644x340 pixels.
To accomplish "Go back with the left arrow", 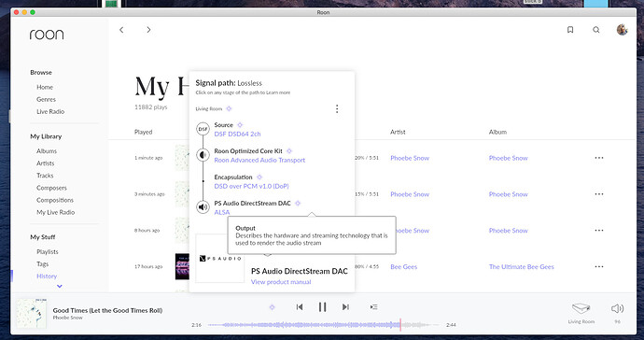I will [121, 30].
